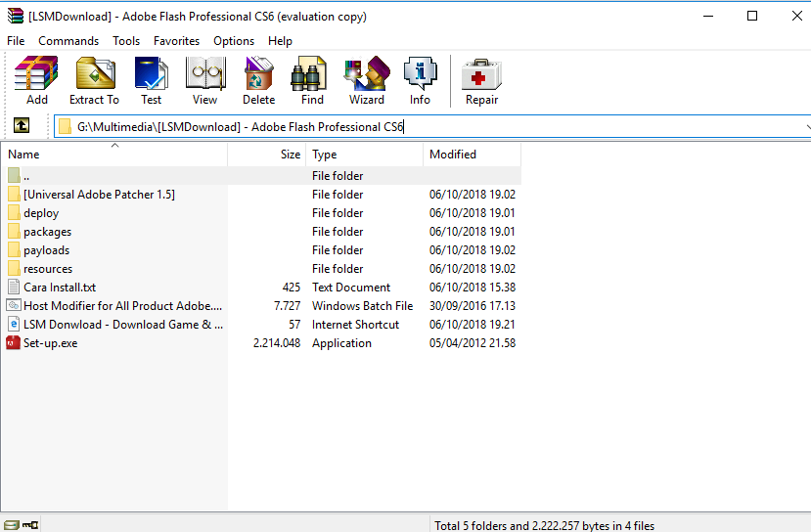Open the Info toolbar icon
This screenshot has height=532, width=811.
(420, 73)
